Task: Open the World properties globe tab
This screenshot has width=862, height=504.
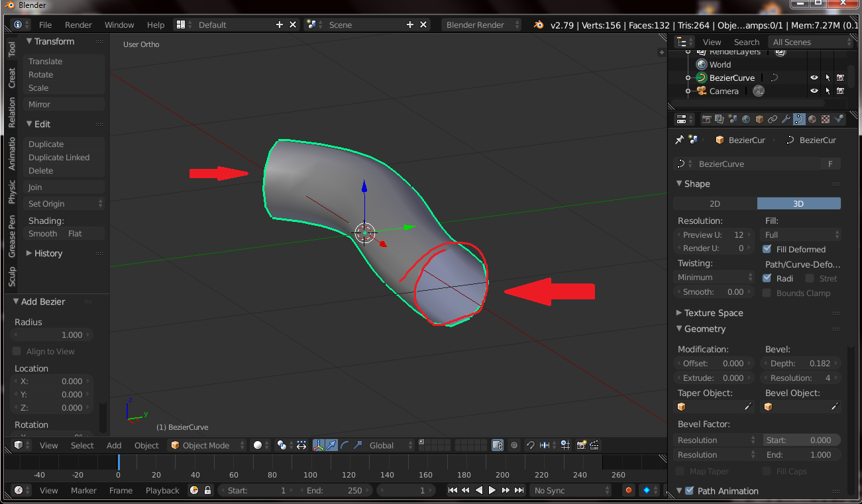Action: pyautogui.click(x=746, y=119)
